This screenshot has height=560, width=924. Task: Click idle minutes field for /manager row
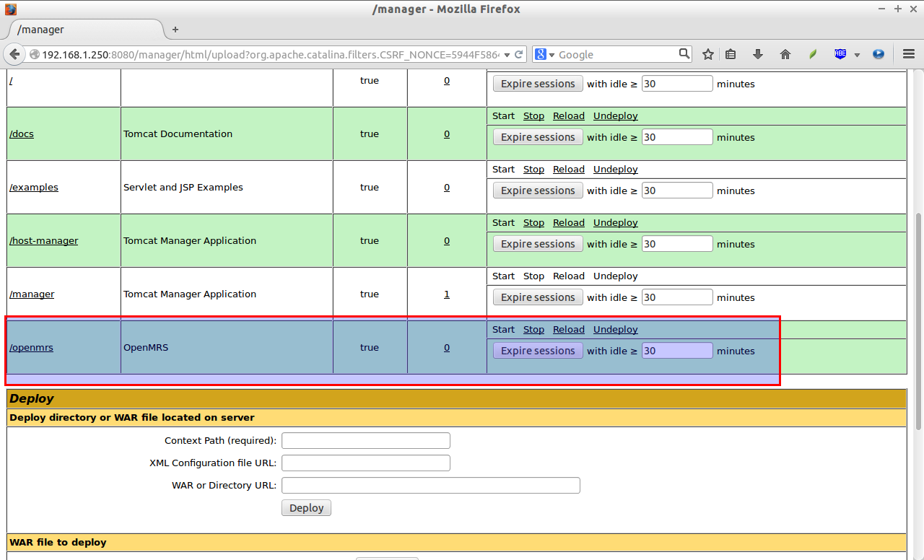677,297
